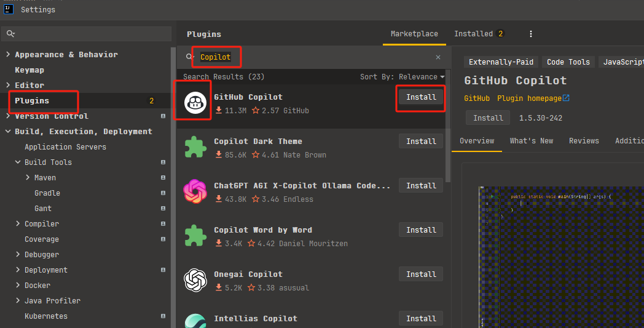Click project-level icon next to Maven
This screenshot has height=328, width=644.
click(x=163, y=177)
